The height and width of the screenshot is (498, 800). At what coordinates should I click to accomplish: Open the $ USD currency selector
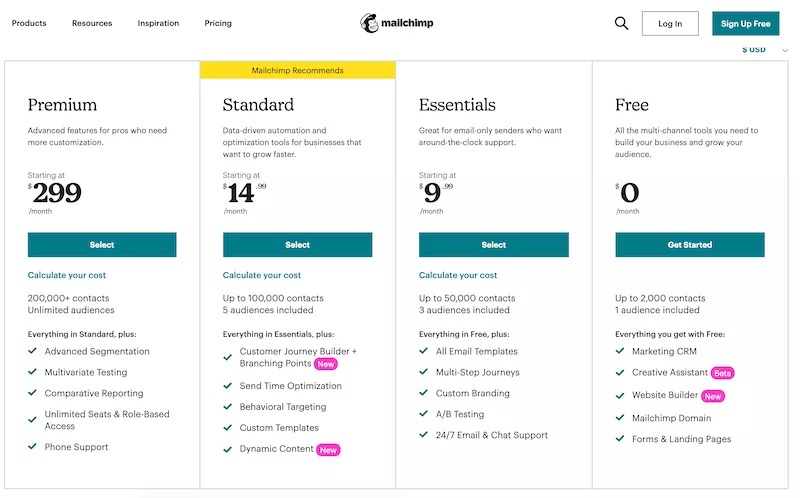coord(753,49)
